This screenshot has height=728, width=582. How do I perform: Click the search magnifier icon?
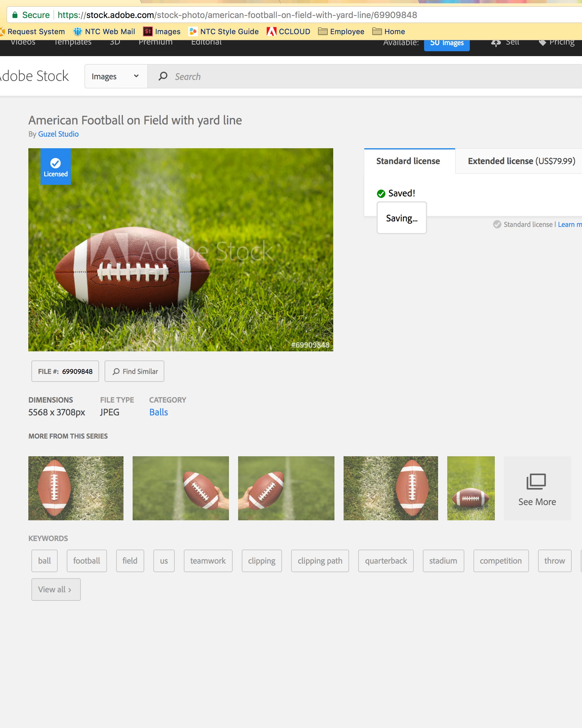tap(163, 76)
